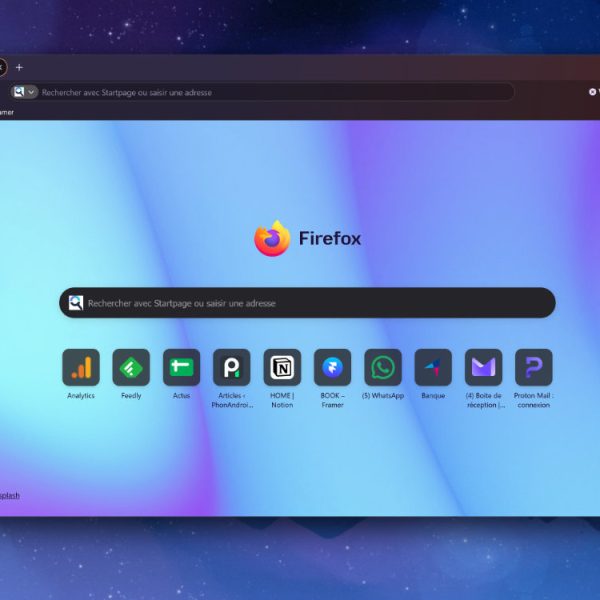The height and width of the screenshot is (600, 600).
Task: Open the Articles PhonAndroid shortcut tile
Action: (x=232, y=367)
